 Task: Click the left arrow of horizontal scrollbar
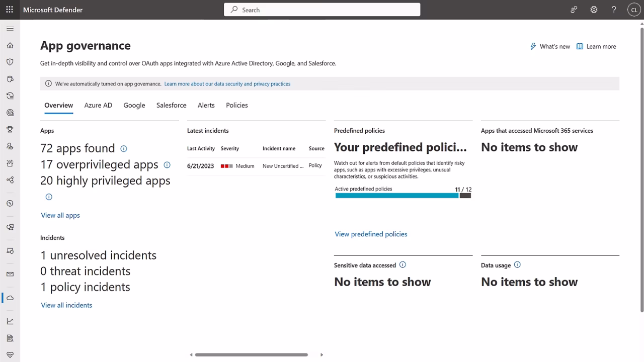191,354
